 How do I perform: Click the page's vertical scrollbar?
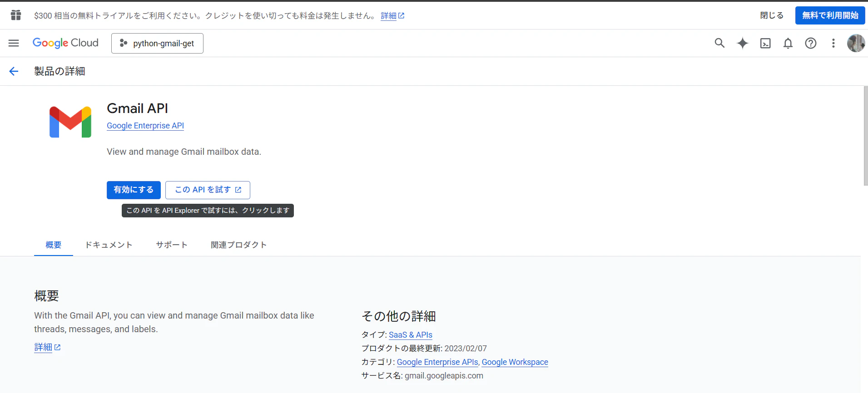tap(865, 136)
